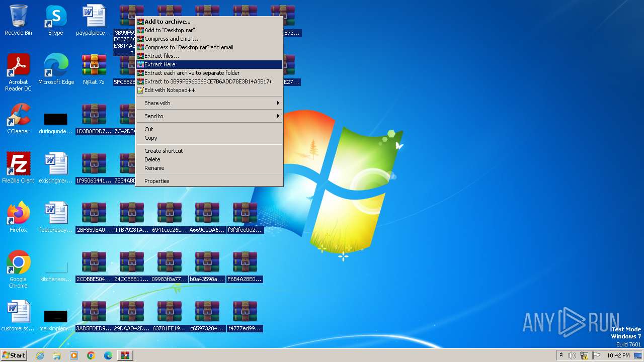Select Compress and email... option
Screen dimensions: 644x362
click(x=209, y=39)
